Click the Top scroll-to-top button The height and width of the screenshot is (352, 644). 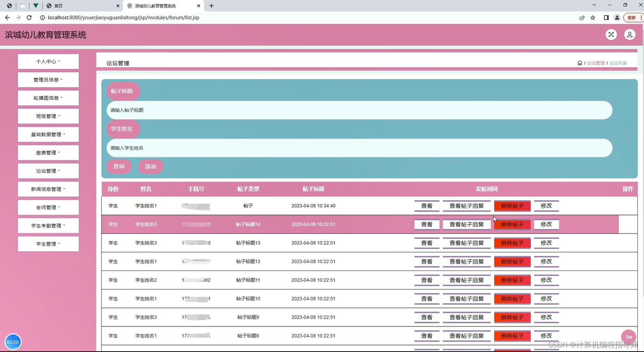628,337
